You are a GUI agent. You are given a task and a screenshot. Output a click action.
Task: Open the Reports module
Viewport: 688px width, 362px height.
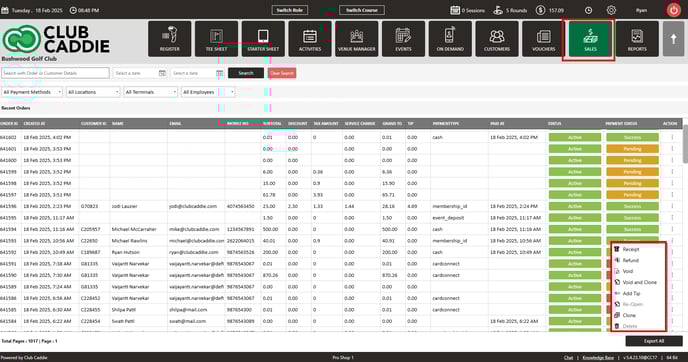637,39
